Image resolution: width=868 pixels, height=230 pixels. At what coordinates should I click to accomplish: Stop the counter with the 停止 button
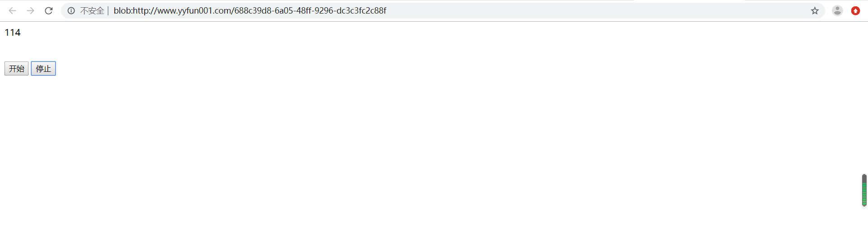coord(43,68)
